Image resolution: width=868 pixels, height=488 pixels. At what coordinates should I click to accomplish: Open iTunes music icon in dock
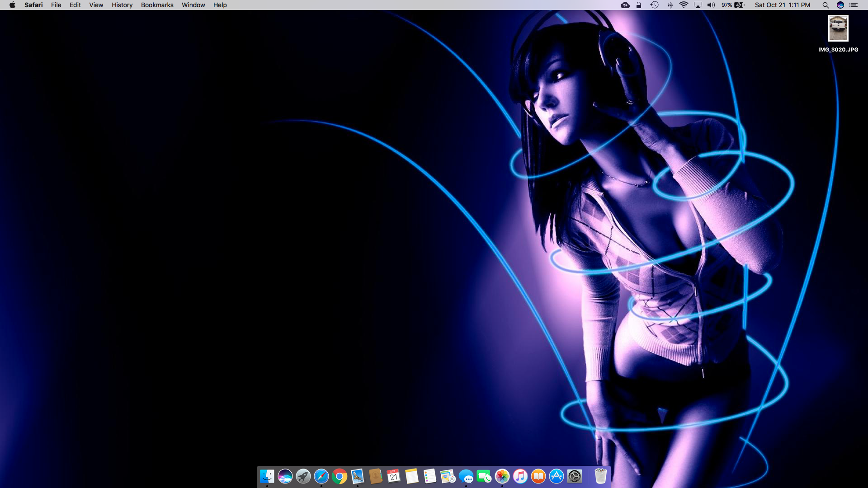(x=520, y=476)
